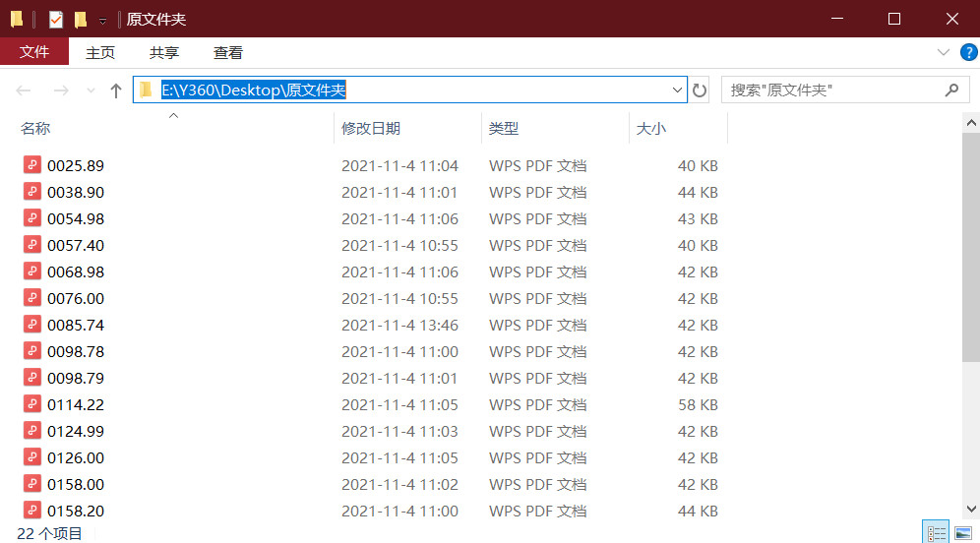This screenshot has width=980, height=543.
Task: Switch to details view icon in status bar
Action: tap(937, 532)
